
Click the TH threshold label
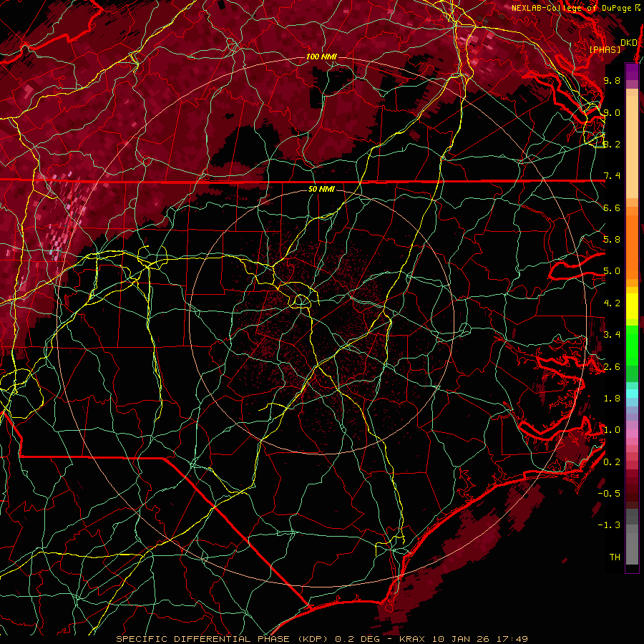coord(615,557)
